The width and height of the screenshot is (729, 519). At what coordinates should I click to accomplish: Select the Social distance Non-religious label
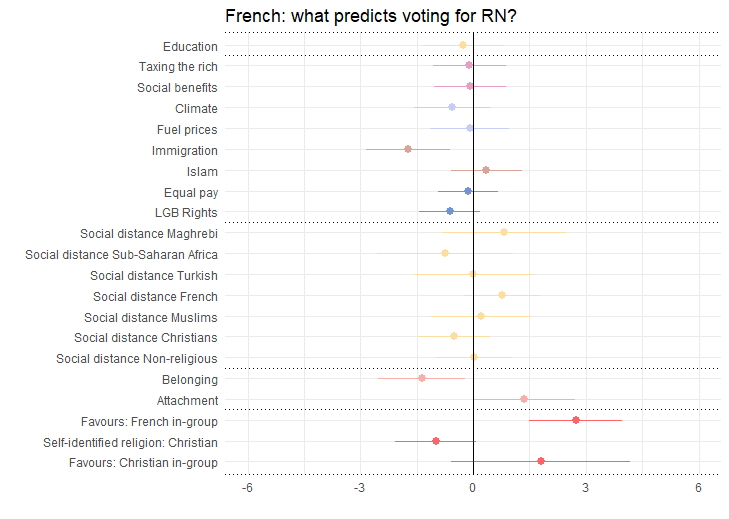(x=136, y=359)
